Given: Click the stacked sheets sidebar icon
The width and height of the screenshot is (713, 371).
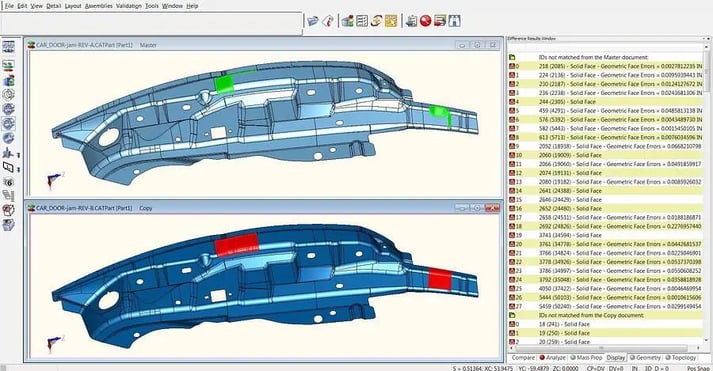Looking at the screenshot, I should (x=8, y=196).
